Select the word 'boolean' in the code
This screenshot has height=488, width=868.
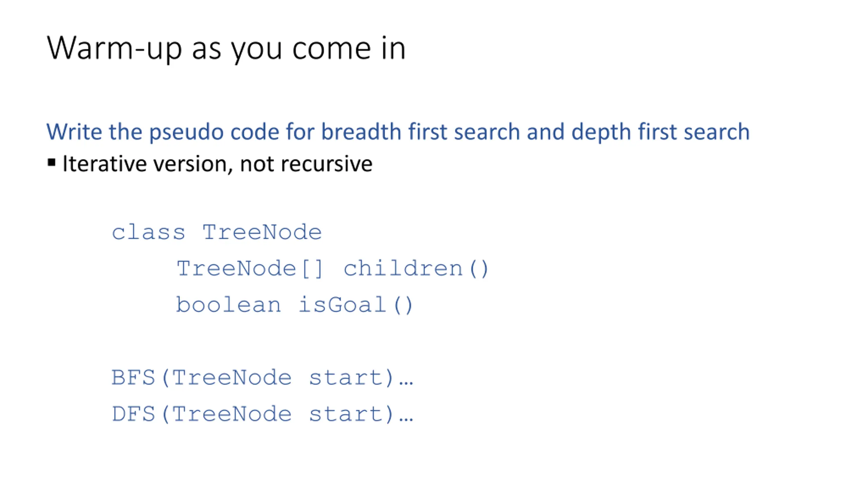pyautogui.click(x=229, y=304)
